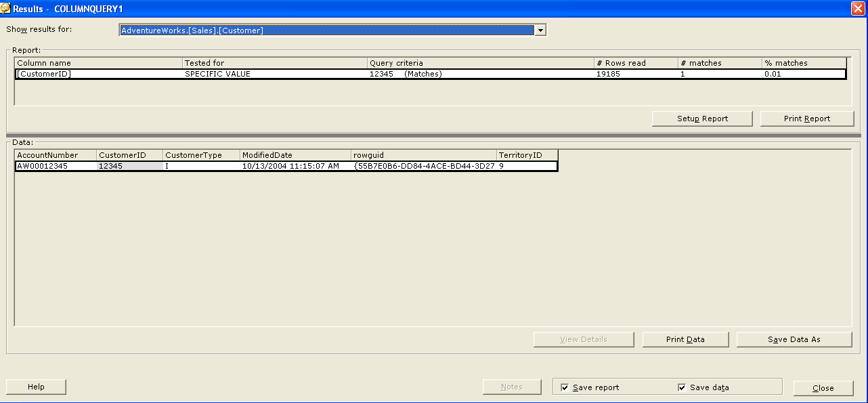Screen dimensions: 868x403
Task: Click the ModifiedDate data column header
Action: (296, 155)
